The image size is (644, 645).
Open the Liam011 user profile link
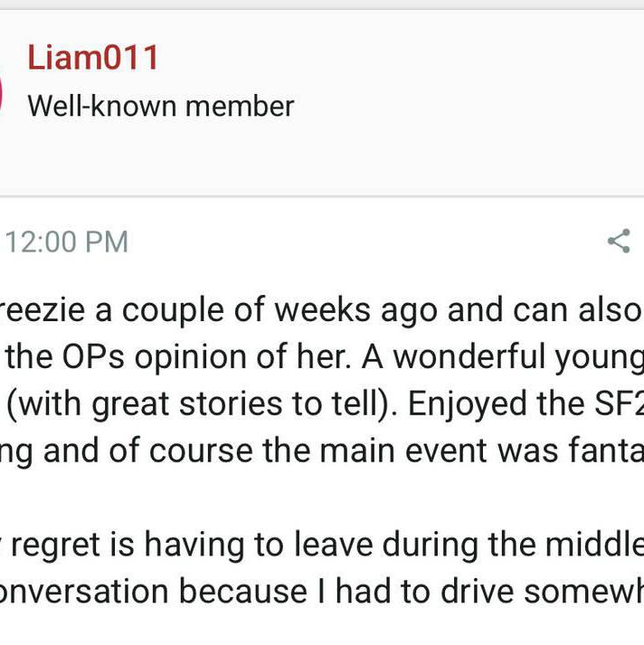pyautogui.click(x=93, y=58)
